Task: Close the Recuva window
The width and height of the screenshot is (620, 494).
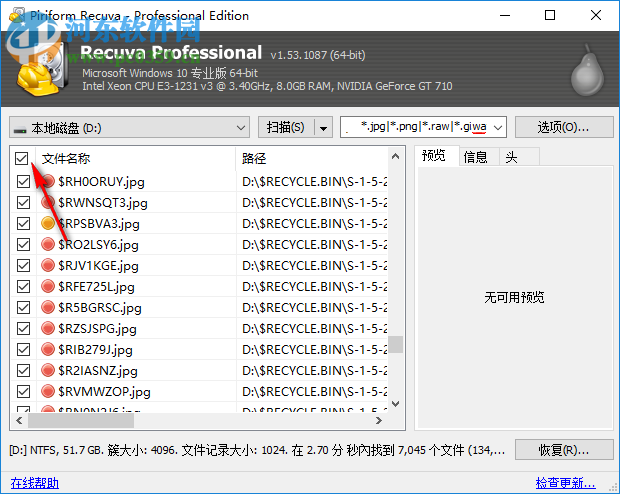Action: tap(596, 15)
